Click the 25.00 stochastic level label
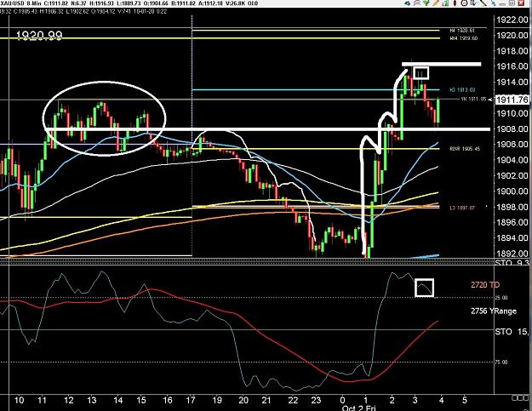This screenshot has width=532, height=411. [501, 298]
